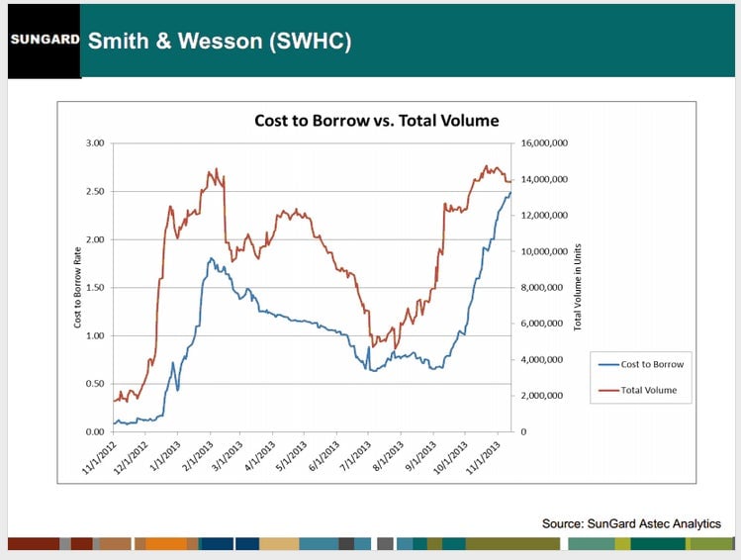The height and width of the screenshot is (560, 741).
Task: Click the 0.50 left axis value
Action: (x=95, y=384)
